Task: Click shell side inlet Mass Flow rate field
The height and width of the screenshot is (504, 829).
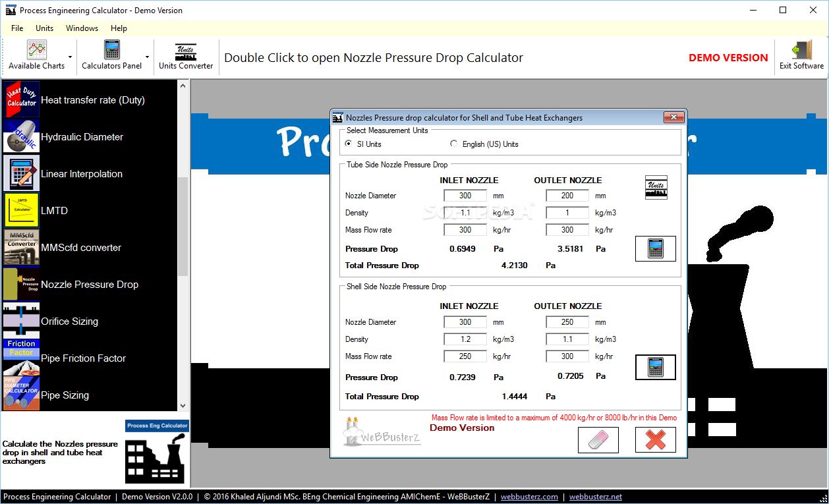Action: point(465,356)
